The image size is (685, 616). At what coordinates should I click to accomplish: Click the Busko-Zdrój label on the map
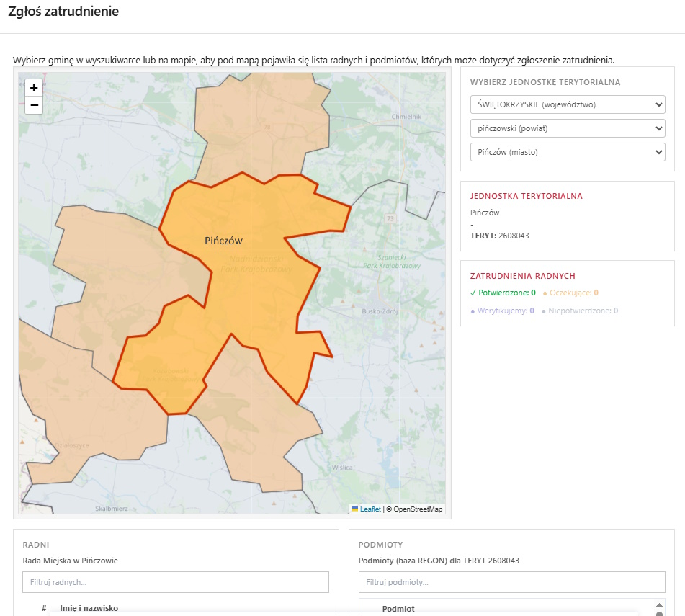click(x=381, y=312)
